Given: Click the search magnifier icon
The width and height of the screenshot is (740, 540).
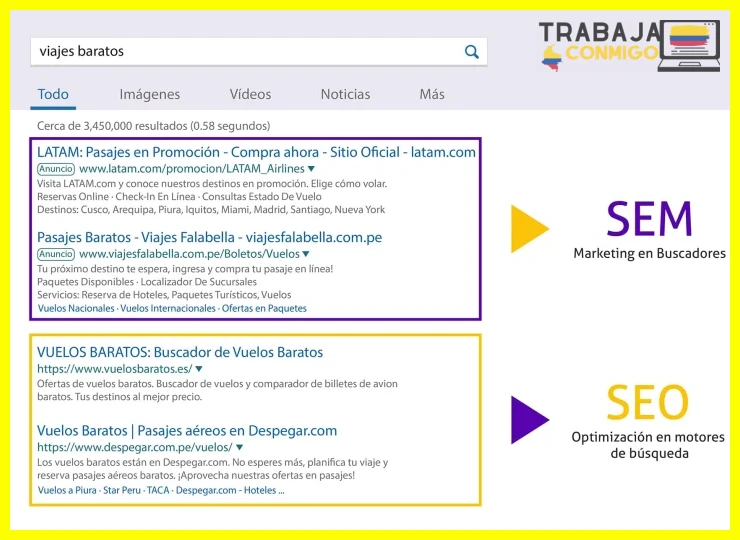Looking at the screenshot, I should point(471,52).
